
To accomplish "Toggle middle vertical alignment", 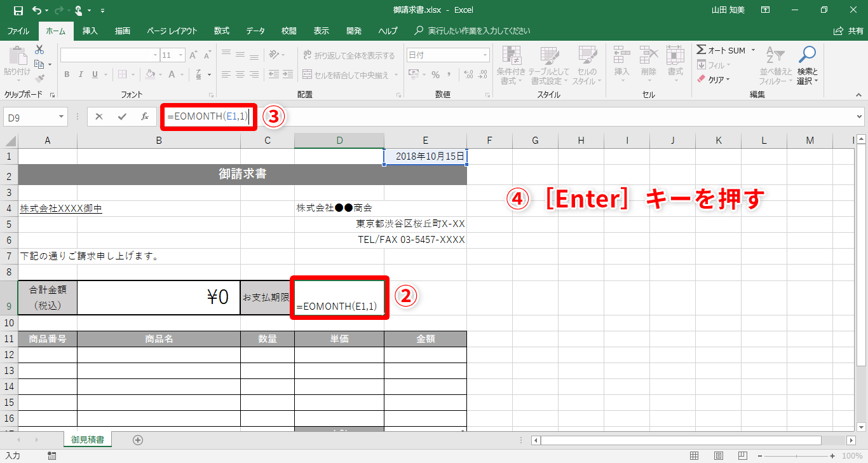I will pyautogui.click(x=241, y=55).
